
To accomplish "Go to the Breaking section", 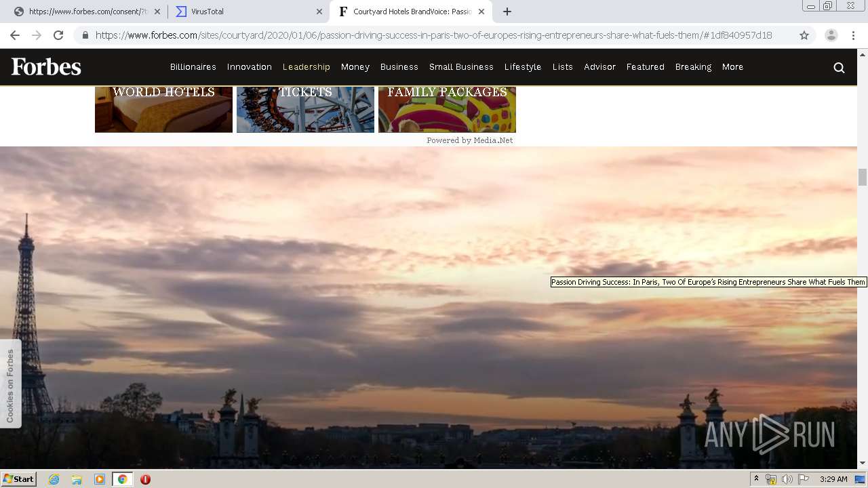I will coord(693,67).
